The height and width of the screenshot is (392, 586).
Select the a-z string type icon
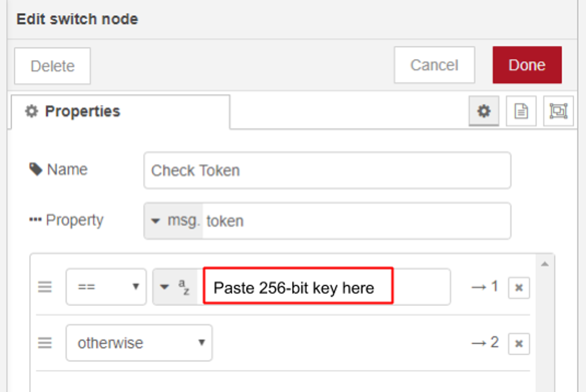click(184, 287)
